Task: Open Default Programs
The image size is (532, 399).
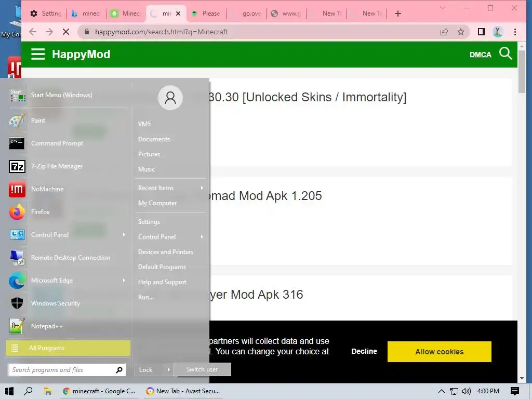Action: tap(162, 267)
